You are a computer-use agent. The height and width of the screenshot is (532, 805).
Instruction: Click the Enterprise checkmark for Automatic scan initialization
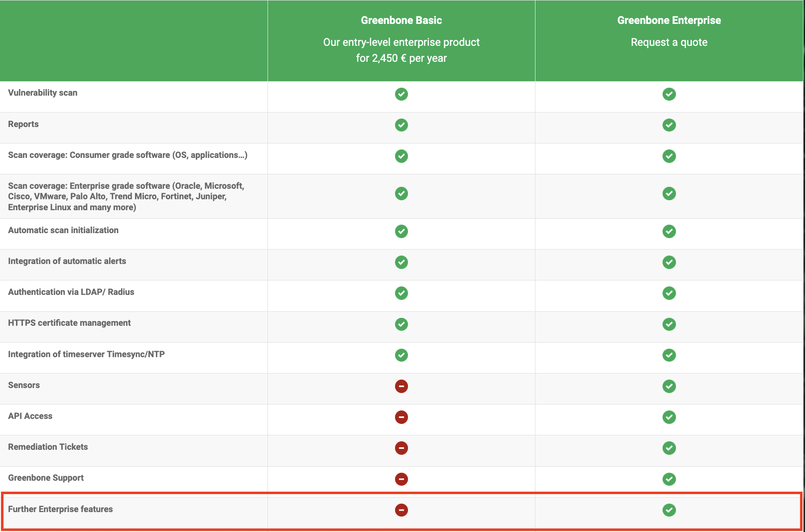(x=669, y=231)
